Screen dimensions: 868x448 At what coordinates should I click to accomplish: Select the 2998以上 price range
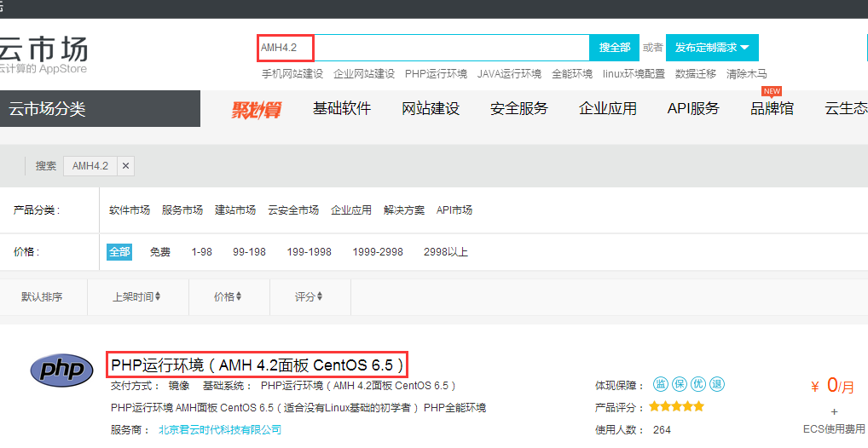coord(446,251)
